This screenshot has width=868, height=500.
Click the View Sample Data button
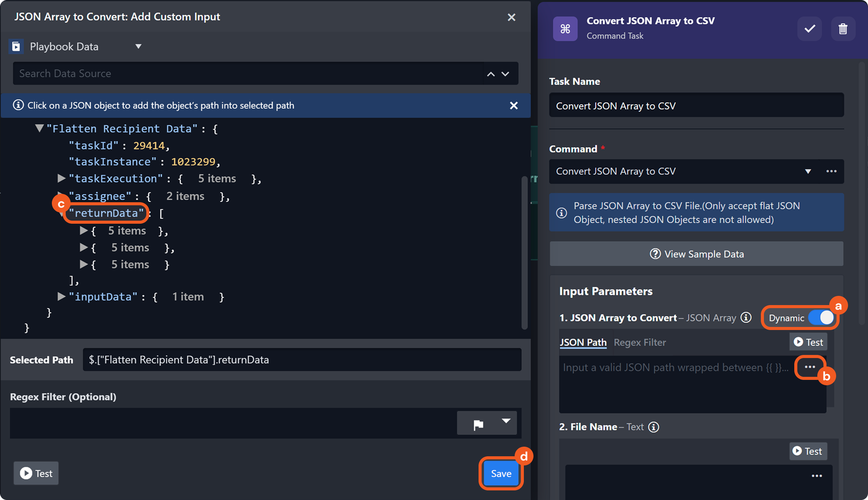pos(696,254)
